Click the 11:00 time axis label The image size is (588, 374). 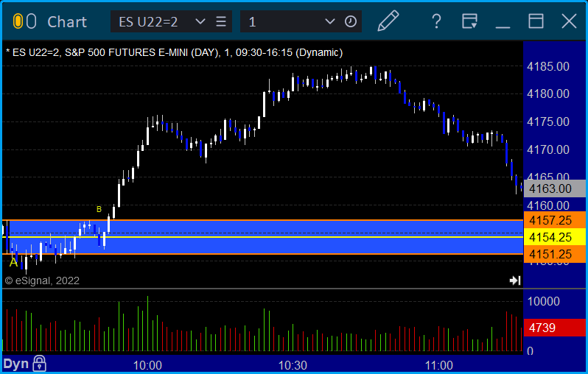pos(438,365)
